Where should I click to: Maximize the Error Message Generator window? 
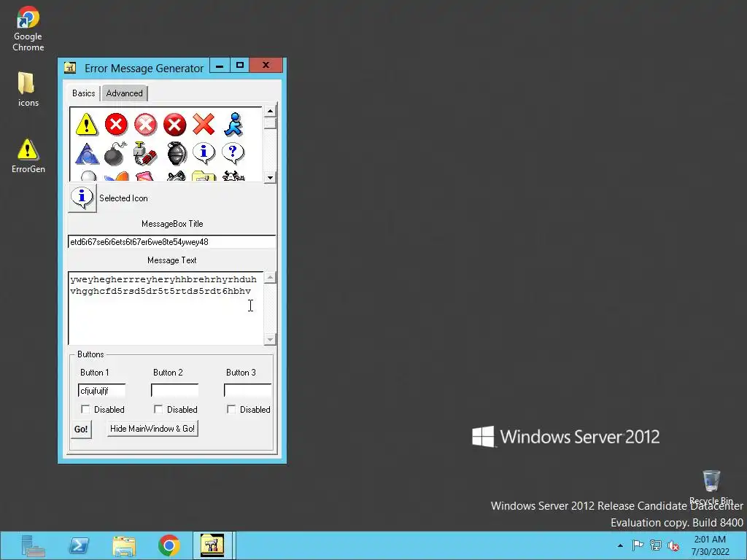click(239, 66)
